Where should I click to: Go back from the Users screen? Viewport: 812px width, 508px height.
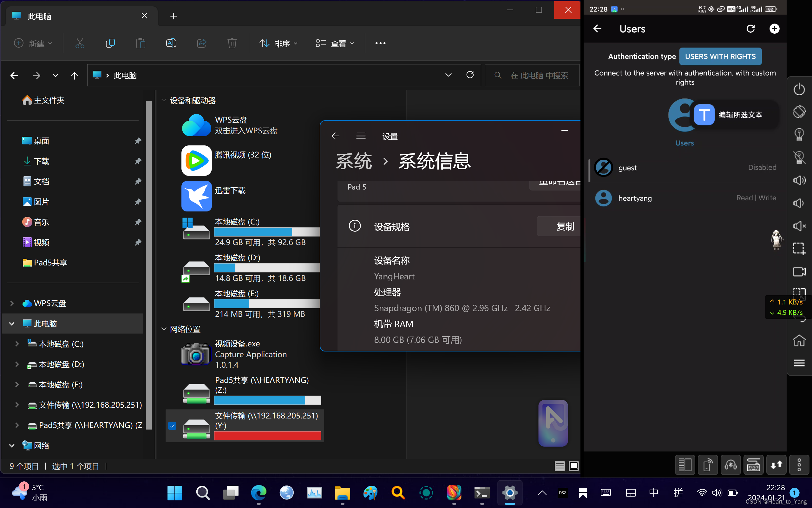597,29
